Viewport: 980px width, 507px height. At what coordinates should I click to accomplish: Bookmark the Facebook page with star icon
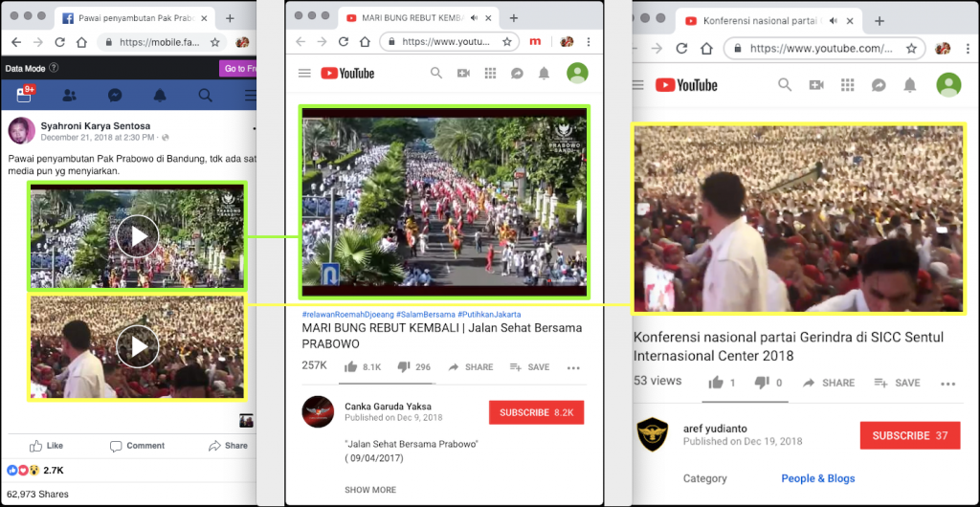coord(215,42)
